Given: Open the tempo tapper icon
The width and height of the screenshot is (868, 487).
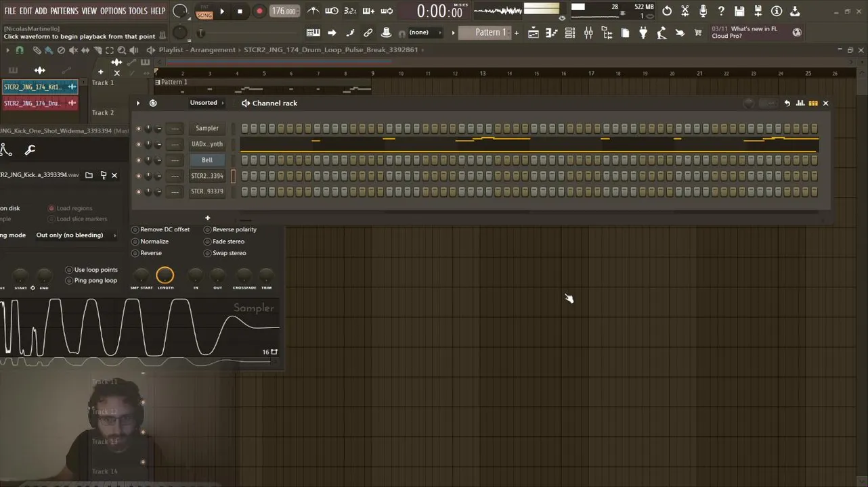Looking at the screenshot, I should (661, 32).
